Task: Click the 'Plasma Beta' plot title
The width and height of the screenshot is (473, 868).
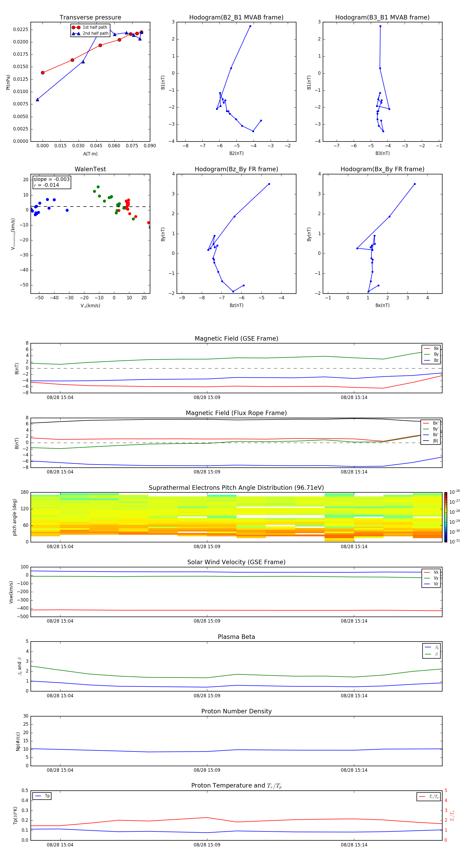Action: (236, 637)
